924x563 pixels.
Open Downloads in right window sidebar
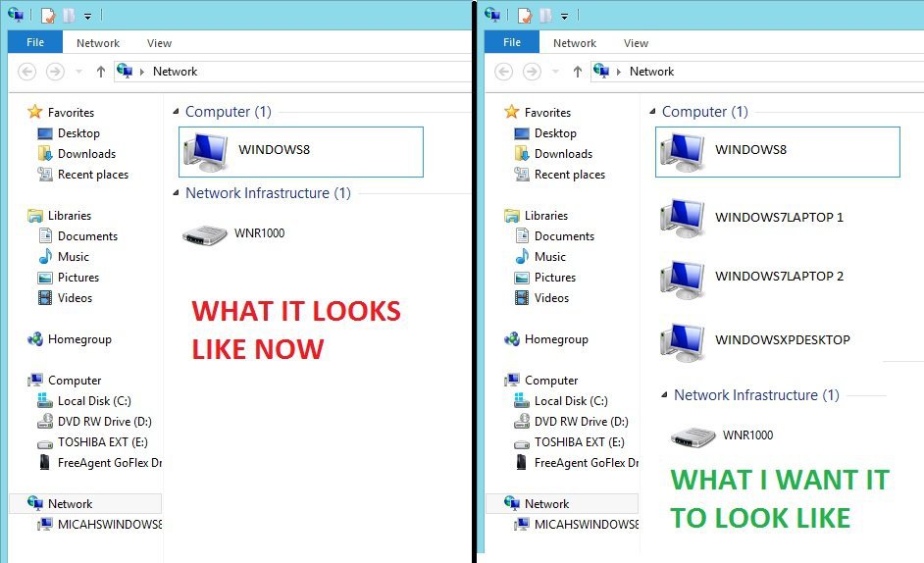pos(553,154)
